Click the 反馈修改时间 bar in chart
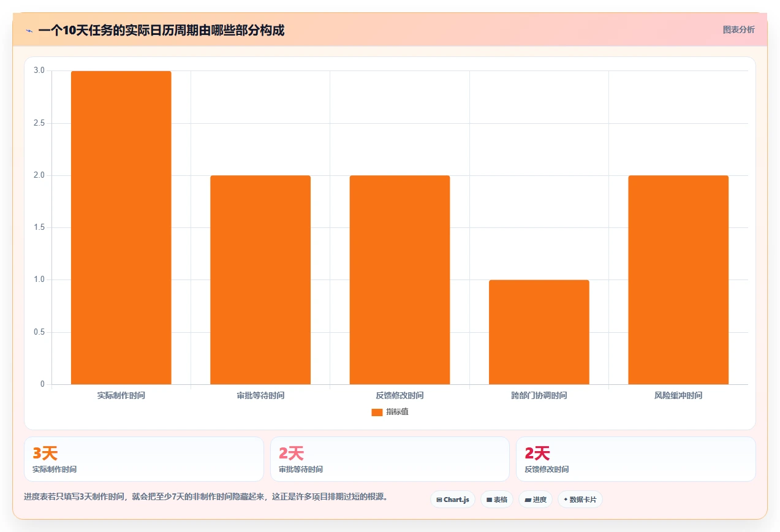The image size is (780, 532). pyautogui.click(x=399, y=280)
